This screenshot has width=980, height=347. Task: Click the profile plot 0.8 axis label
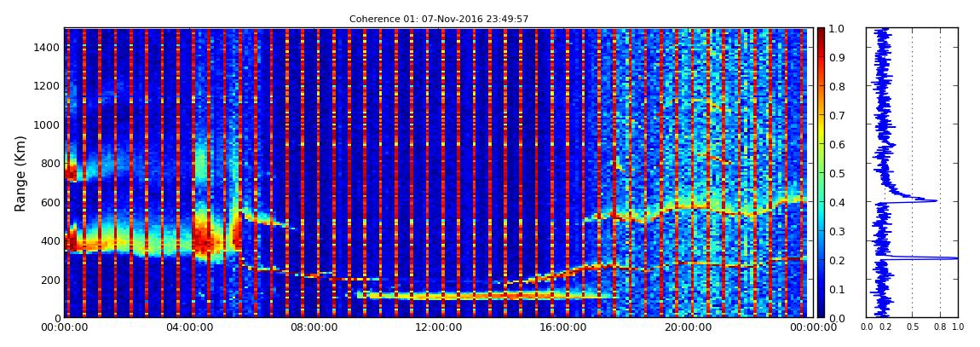pos(941,327)
